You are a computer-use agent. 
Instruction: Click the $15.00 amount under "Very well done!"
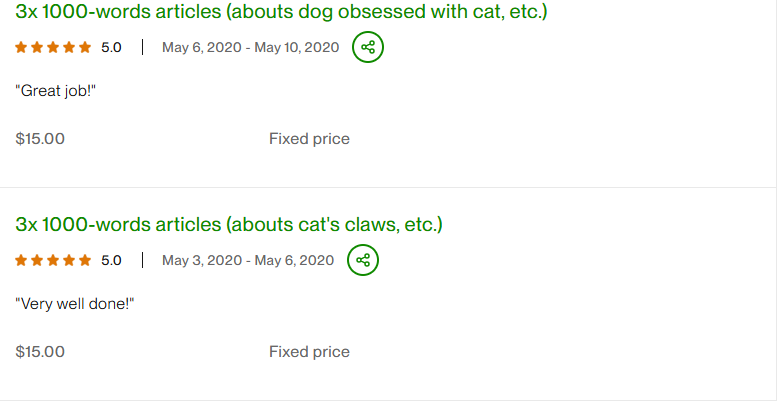pyautogui.click(x=40, y=352)
